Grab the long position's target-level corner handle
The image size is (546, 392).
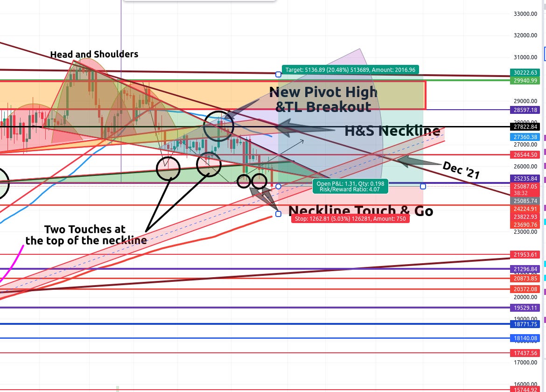tap(278, 74)
